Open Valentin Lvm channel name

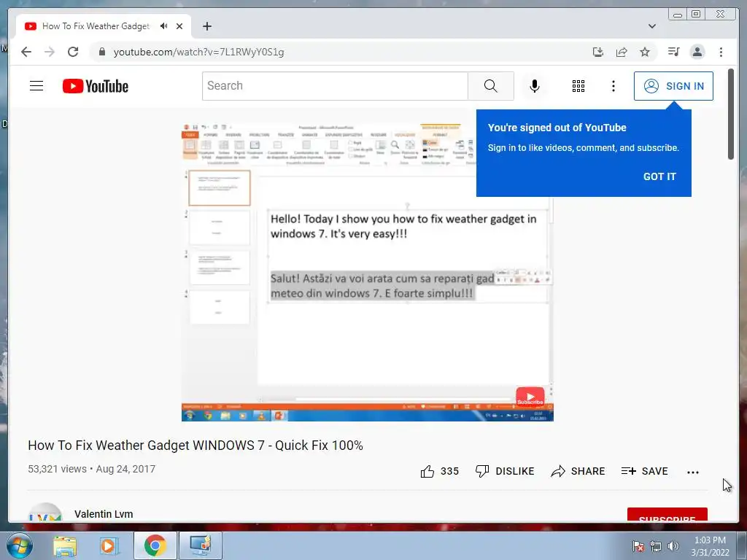point(104,514)
